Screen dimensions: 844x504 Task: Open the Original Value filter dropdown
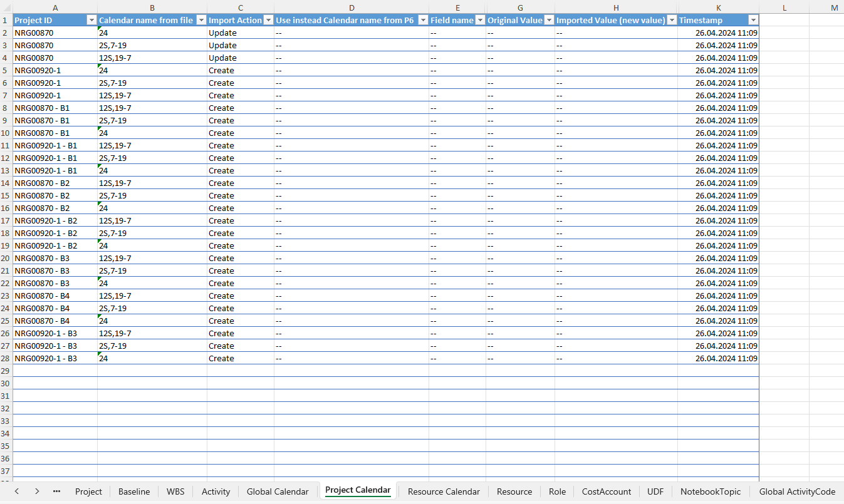coord(549,20)
